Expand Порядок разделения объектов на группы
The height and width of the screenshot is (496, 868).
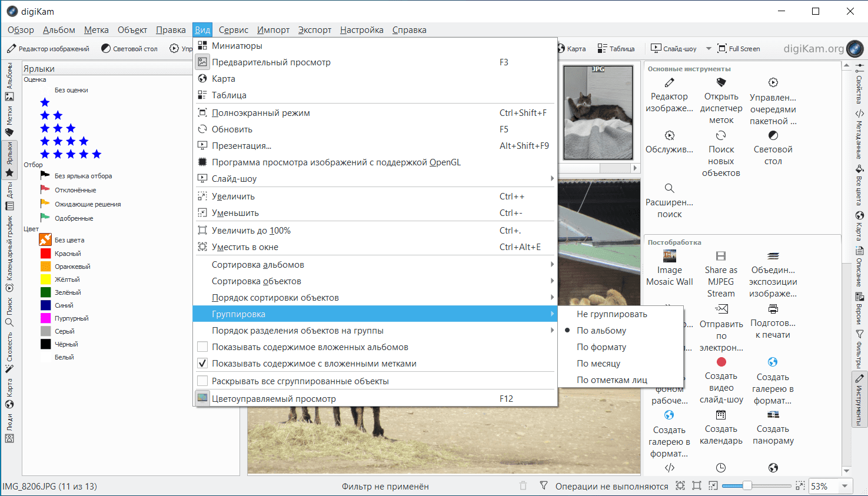(375, 331)
